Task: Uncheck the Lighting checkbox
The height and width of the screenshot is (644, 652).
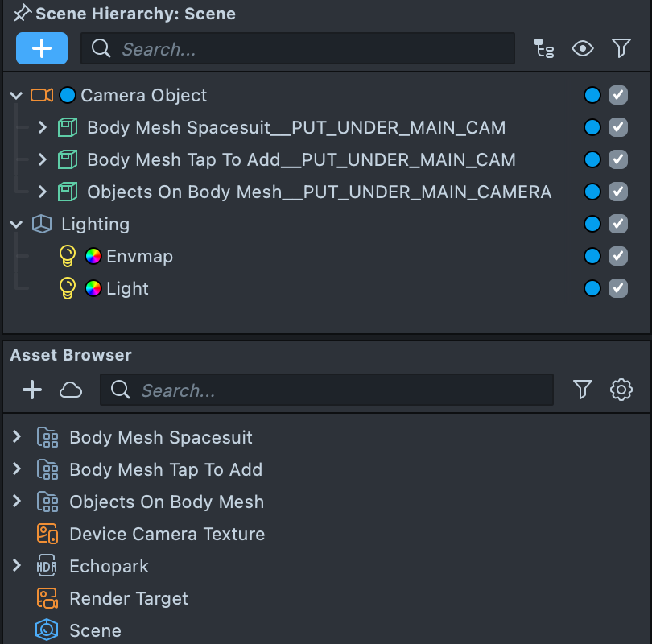Action: point(617,224)
